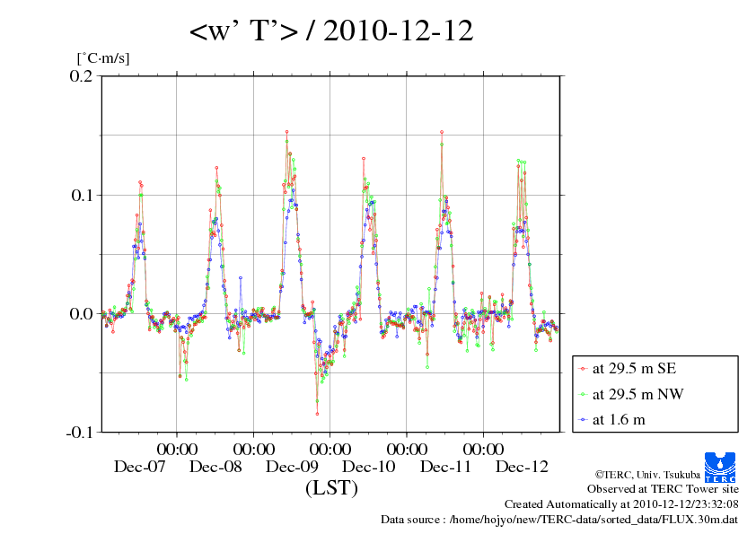Screen dimensions: 756x534
Task: Click the y-axis value -0.1
Action: point(79,433)
